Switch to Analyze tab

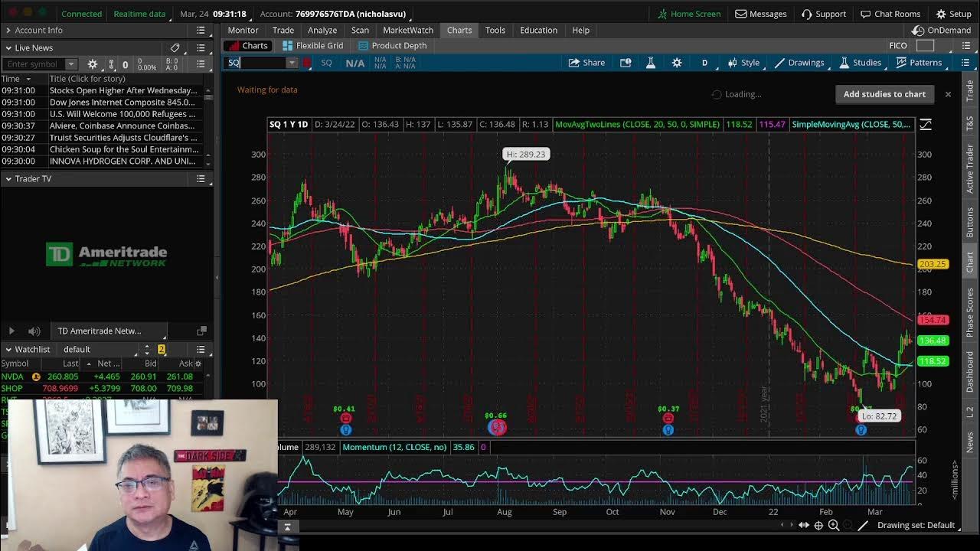coord(322,30)
